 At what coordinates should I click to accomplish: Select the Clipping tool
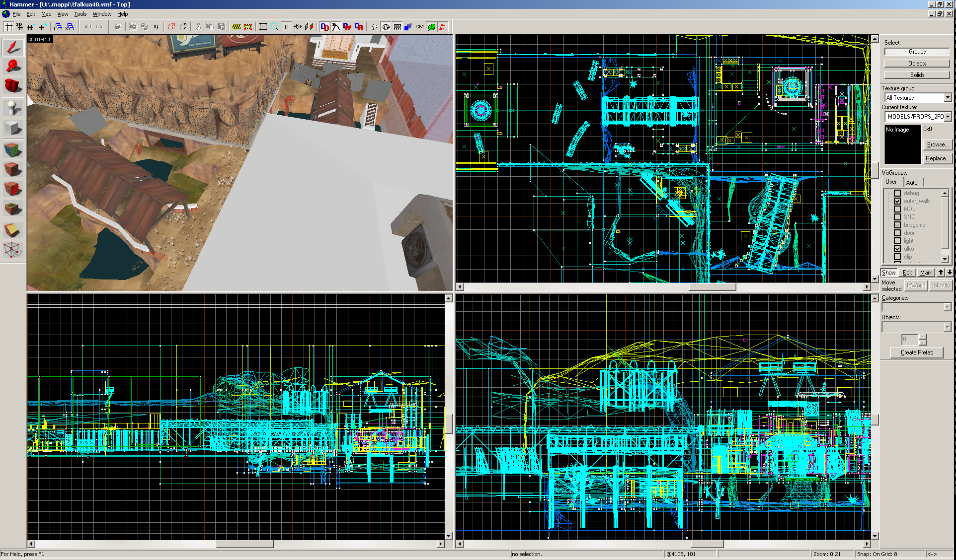(x=13, y=229)
